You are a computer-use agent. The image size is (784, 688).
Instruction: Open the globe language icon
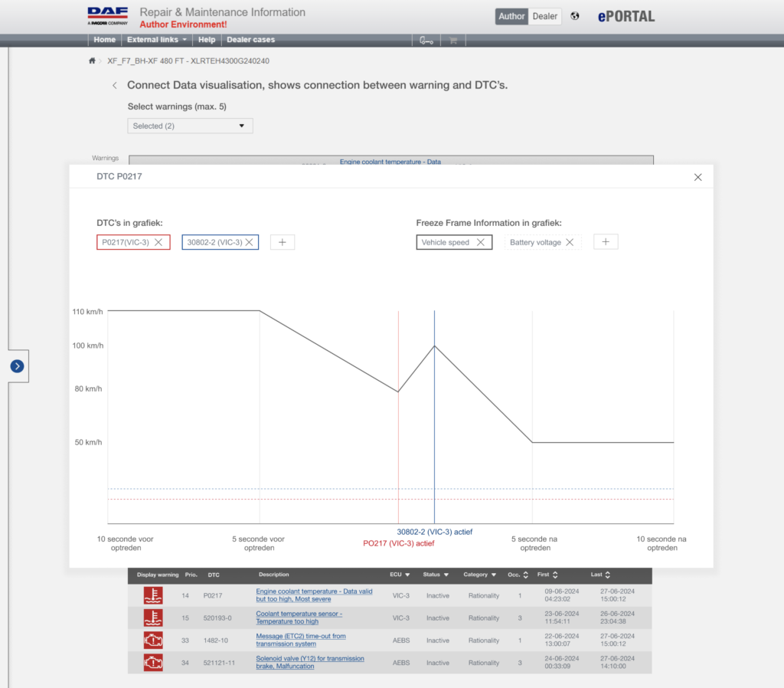coord(575,16)
